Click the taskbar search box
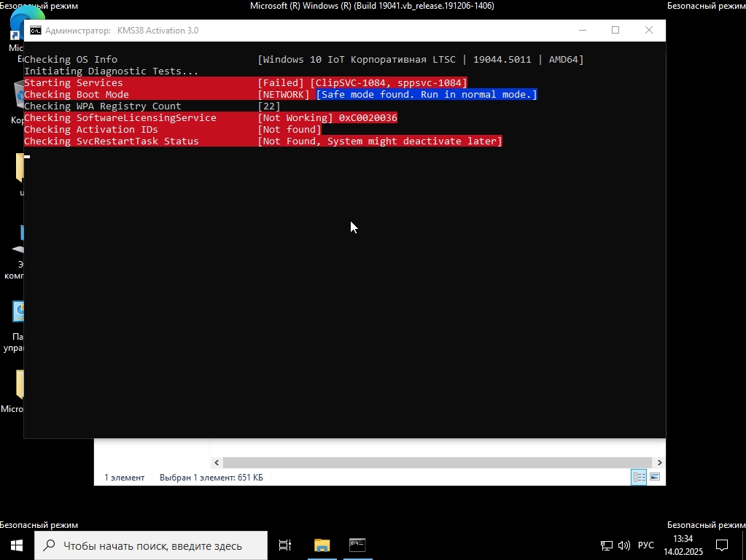 [x=151, y=545]
